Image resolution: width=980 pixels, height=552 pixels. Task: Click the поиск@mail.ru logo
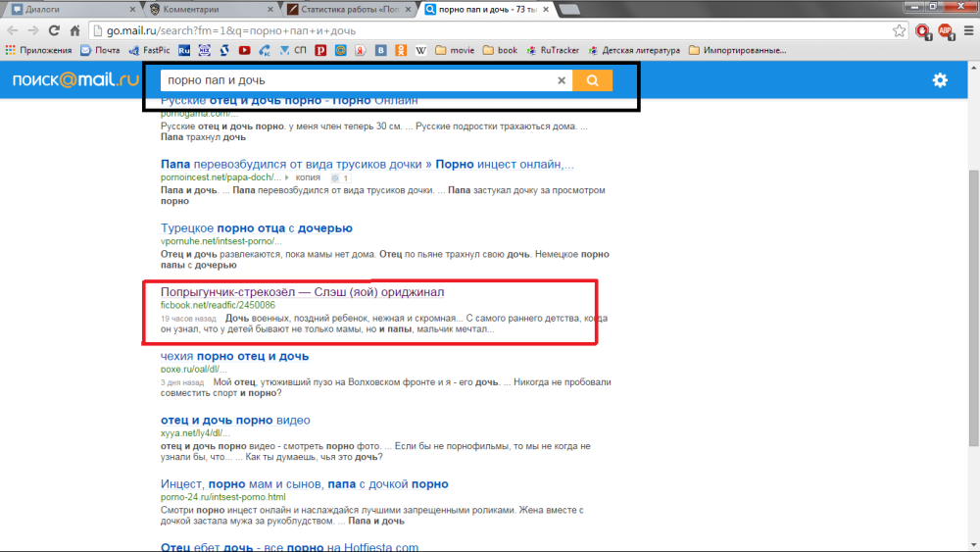point(75,80)
